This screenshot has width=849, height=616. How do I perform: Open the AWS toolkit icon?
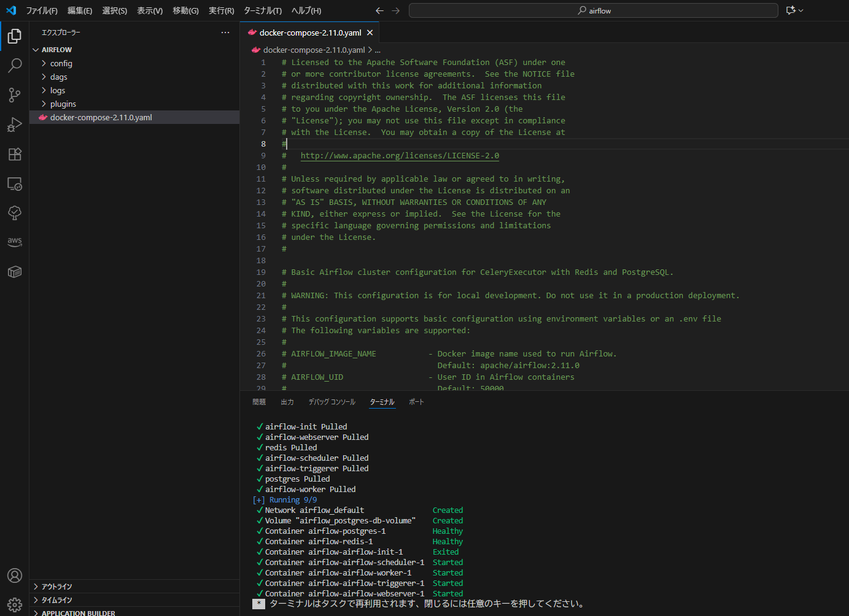click(15, 242)
